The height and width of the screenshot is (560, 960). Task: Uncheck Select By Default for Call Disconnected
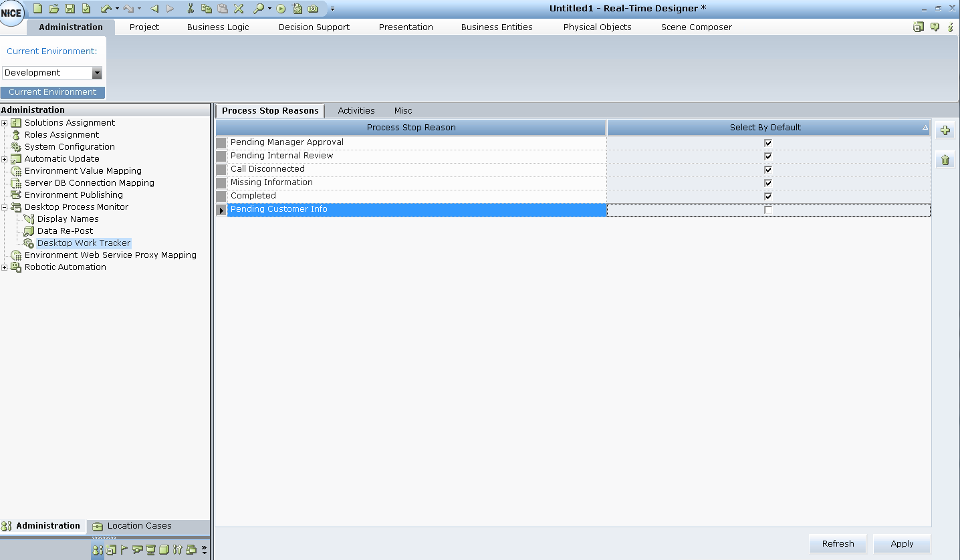coord(768,170)
